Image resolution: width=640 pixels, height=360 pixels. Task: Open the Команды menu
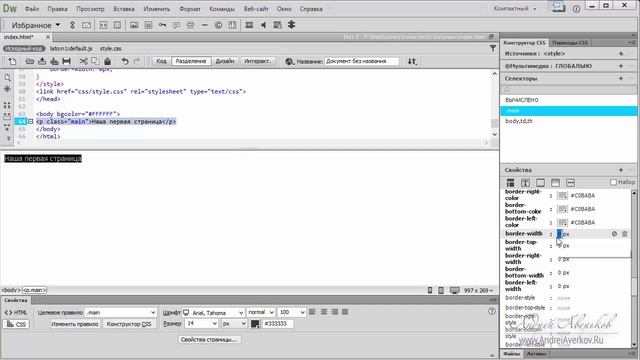point(222,9)
